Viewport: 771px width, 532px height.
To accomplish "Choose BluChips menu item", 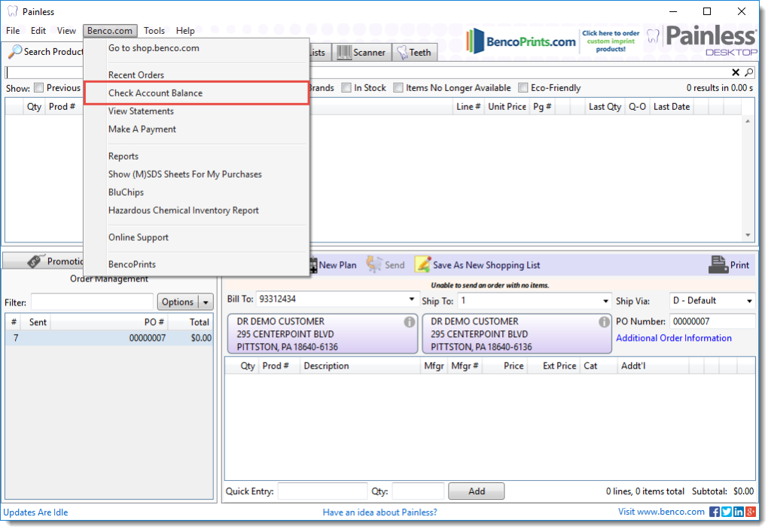I will (x=197, y=193).
